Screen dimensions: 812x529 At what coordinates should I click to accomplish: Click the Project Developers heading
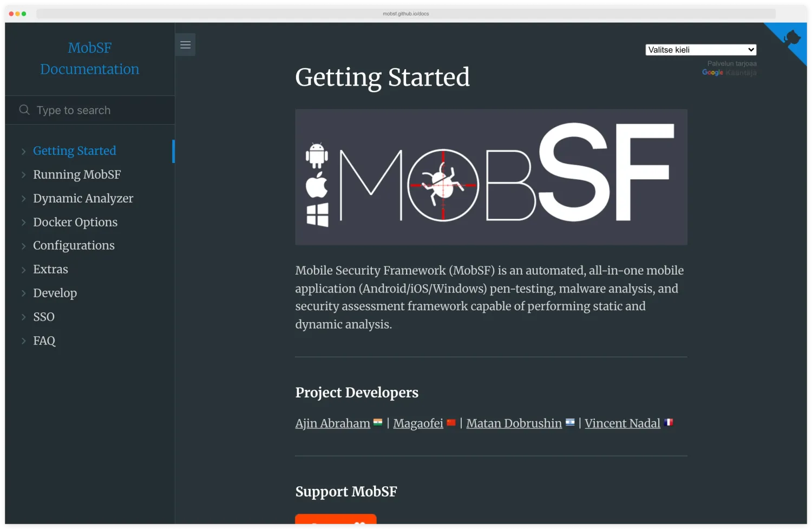pos(357,393)
